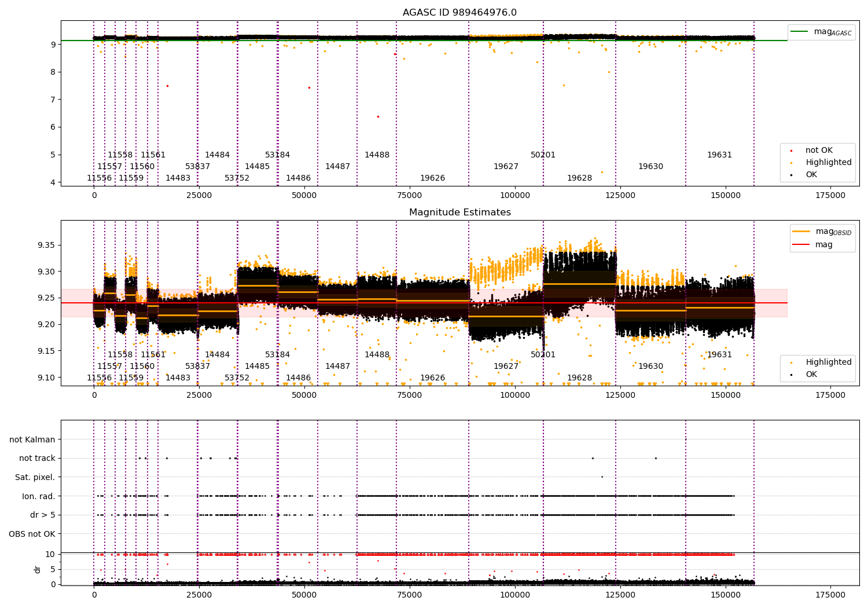
Task: Click the 'Magnitude Estimates' panel title
Action: click(459, 213)
